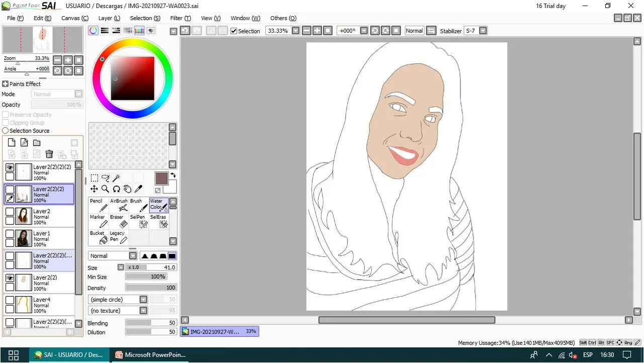
Task: Expand the Paints Effect section
Action: (6, 84)
